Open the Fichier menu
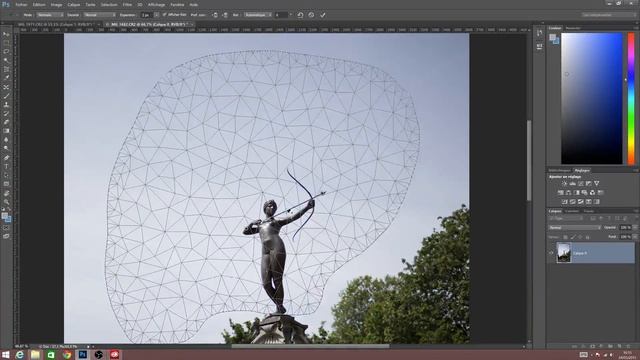 (21, 4)
